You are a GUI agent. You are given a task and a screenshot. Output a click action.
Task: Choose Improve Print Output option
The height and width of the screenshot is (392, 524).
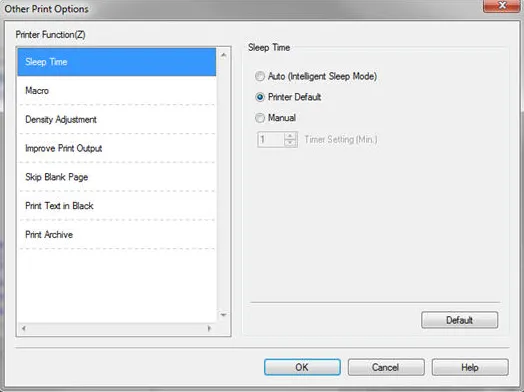117,148
